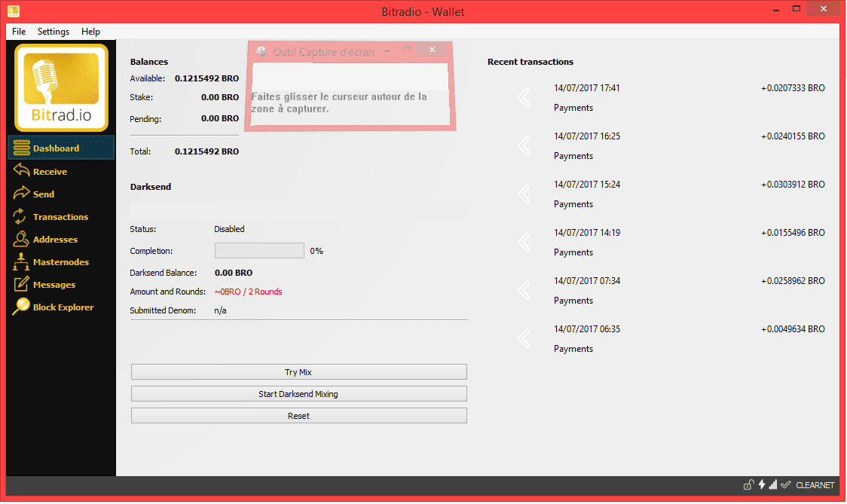Click the Darksend Reset button
Screen dimensions: 847x504
(298, 415)
